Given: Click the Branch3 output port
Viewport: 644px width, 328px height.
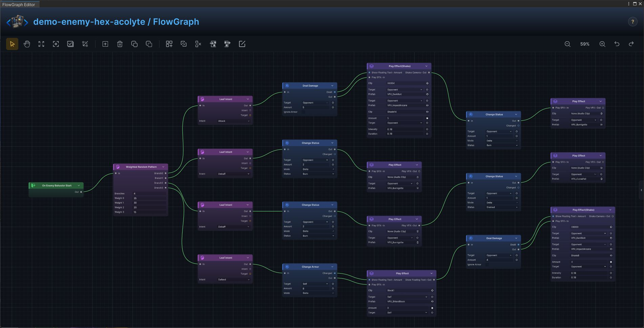Looking at the screenshot, I should (x=166, y=188).
